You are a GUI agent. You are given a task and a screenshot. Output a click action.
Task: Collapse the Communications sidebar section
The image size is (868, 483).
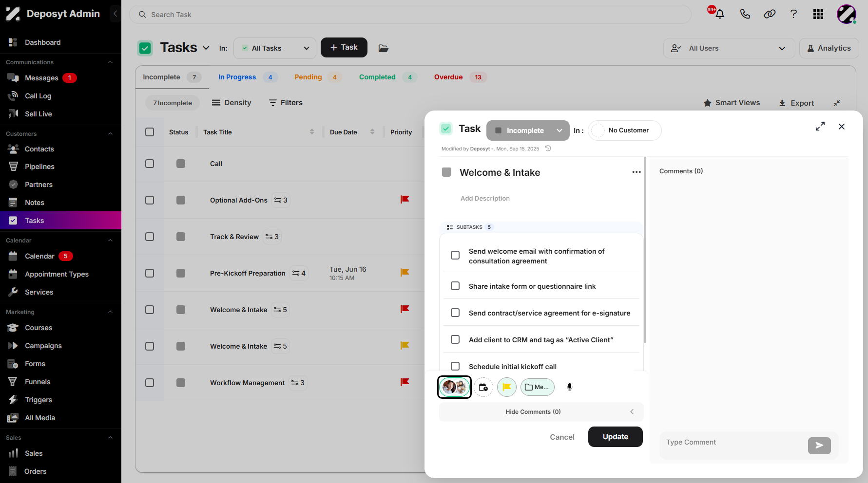coord(110,62)
